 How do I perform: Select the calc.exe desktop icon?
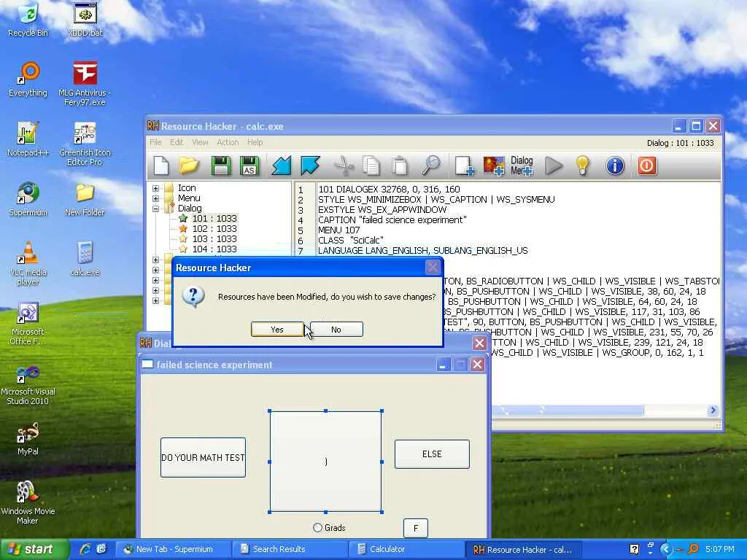coord(85,259)
